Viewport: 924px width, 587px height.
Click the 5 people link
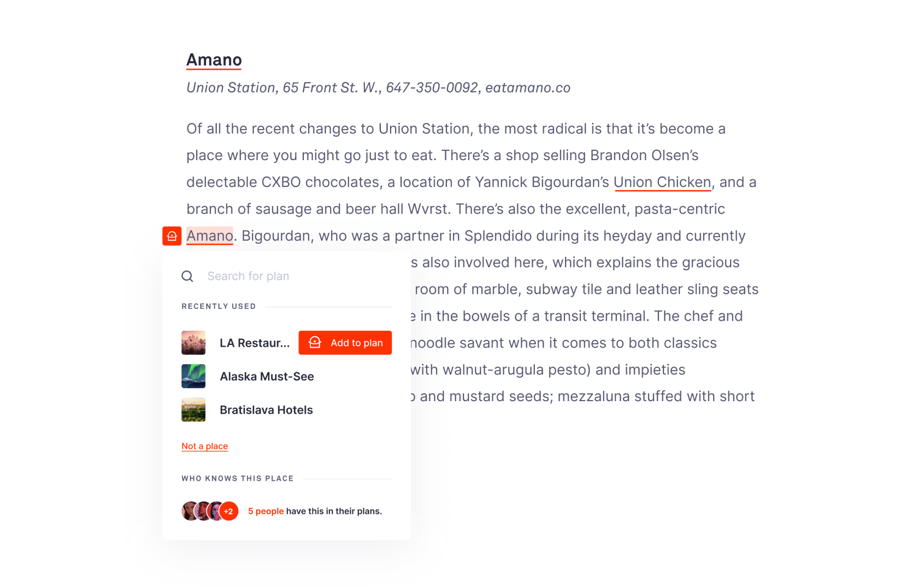pos(266,512)
